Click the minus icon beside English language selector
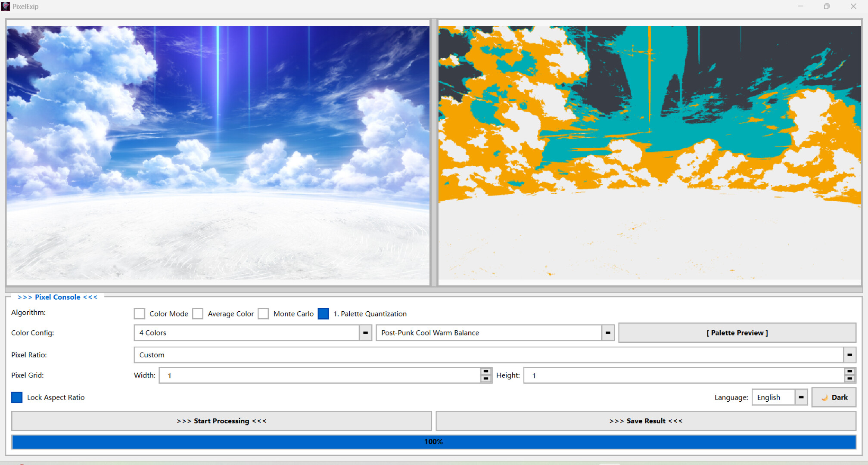The image size is (868, 465). pos(802,397)
